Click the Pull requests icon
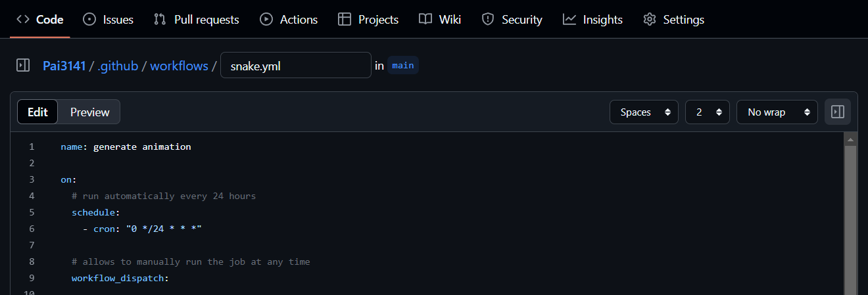868x295 pixels. click(x=160, y=20)
